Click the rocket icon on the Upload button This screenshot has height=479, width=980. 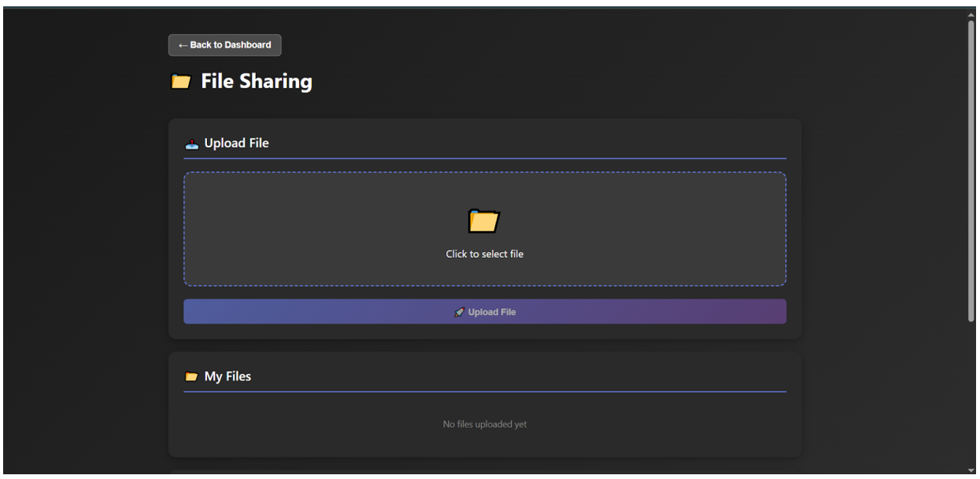pyautogui.click(x=460, y=312)
